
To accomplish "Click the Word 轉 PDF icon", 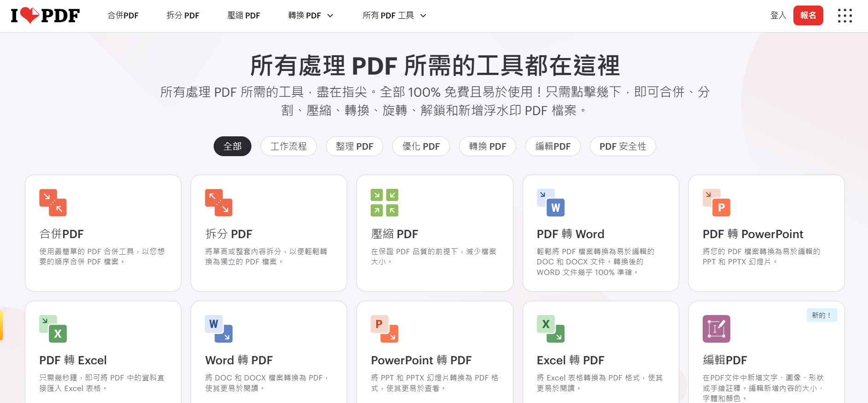I will (x=219, y=329).
